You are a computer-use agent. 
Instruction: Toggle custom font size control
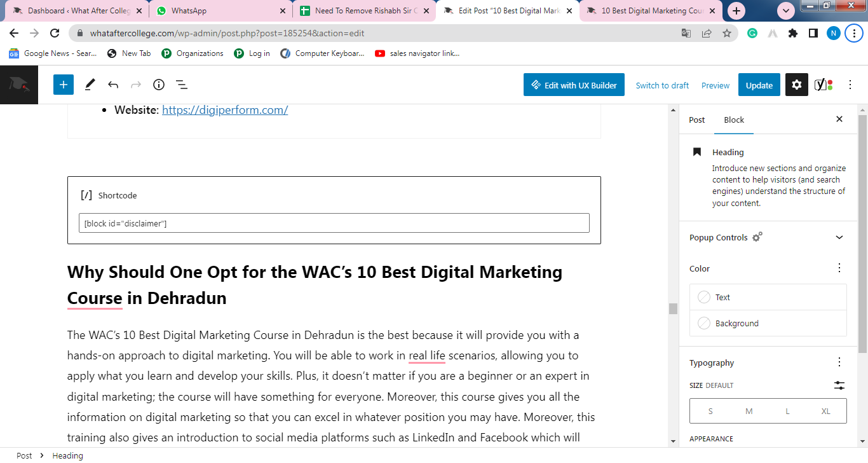[839, 385]
